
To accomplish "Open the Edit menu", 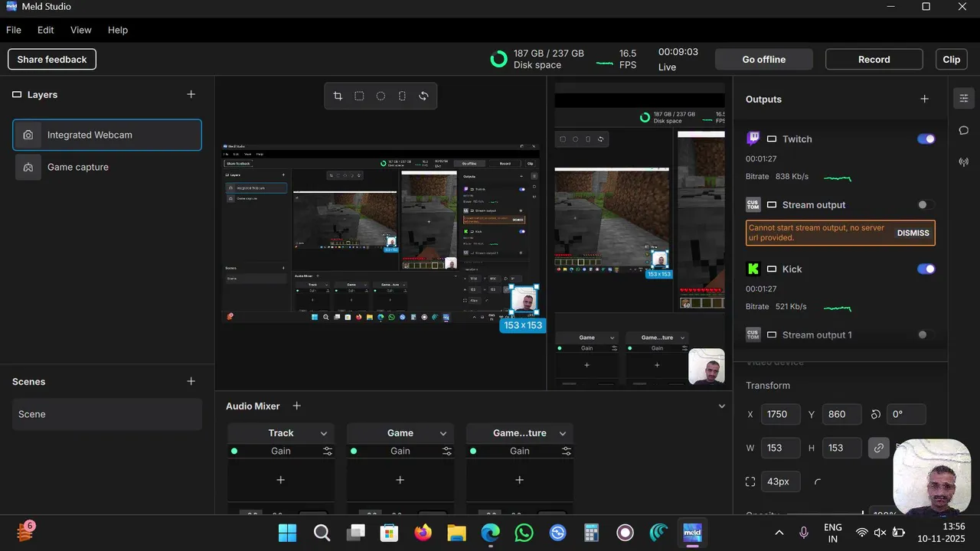I will [46, 30].
